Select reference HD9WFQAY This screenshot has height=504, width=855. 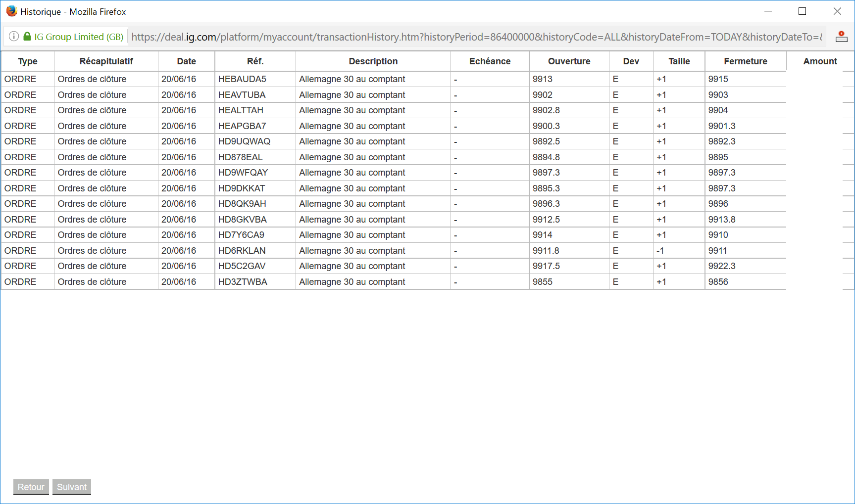(x=243, y=173)
